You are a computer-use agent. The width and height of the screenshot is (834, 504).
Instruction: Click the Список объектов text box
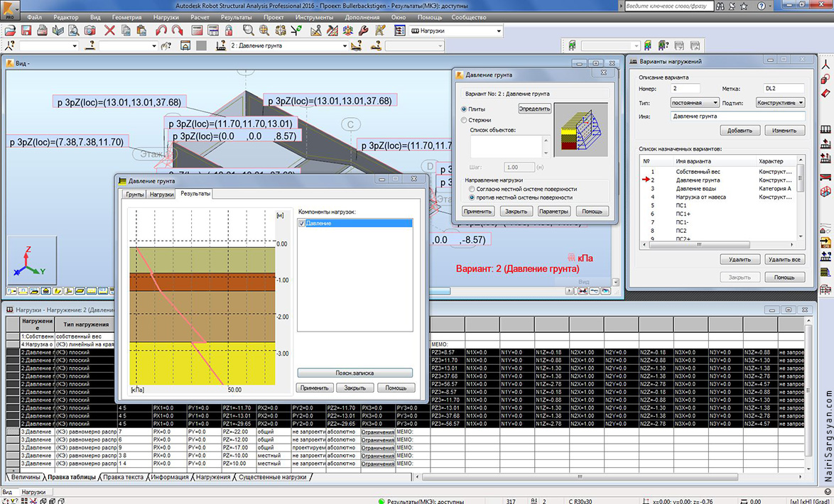click(507, 146)
